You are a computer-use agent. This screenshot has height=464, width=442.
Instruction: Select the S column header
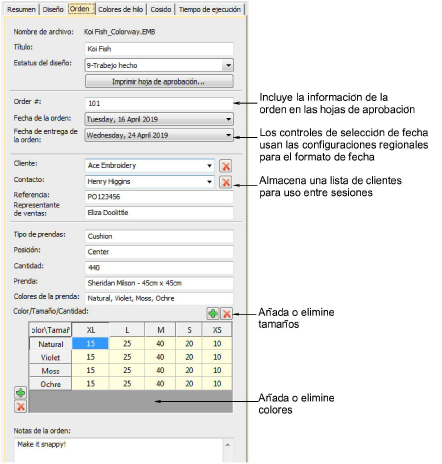[x=189, y=330]
